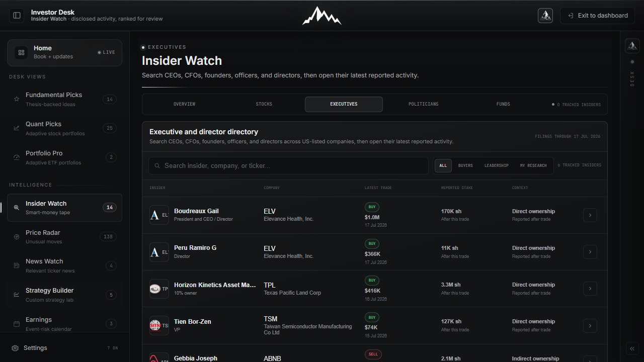Open the Home grid icon
Viewport: 644px width, 362px height.
pos(21,52)
